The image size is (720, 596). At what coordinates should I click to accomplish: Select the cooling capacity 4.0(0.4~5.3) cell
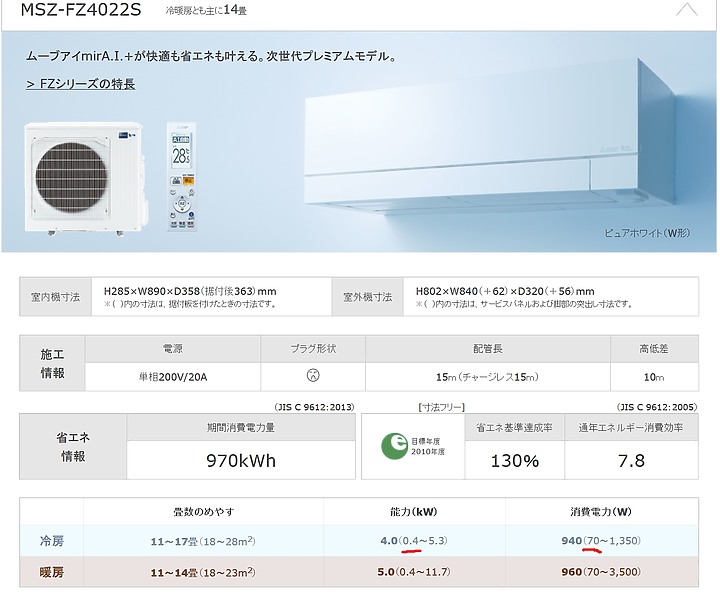point(414,540)
